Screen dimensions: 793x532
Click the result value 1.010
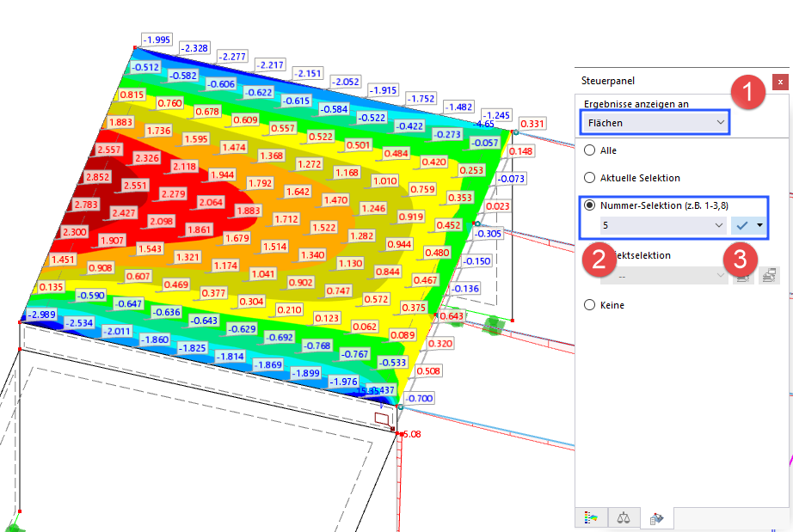click(x=384, y=180)
